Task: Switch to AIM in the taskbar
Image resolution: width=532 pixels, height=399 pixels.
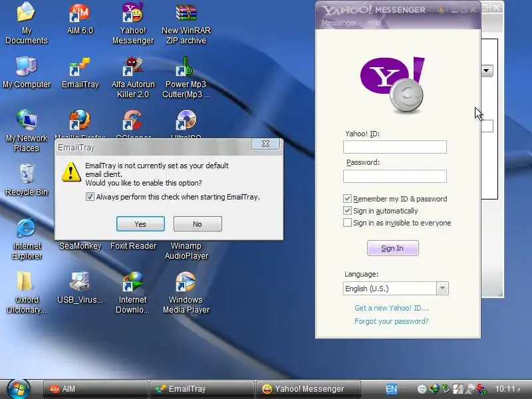Action: tap(95, 389)
